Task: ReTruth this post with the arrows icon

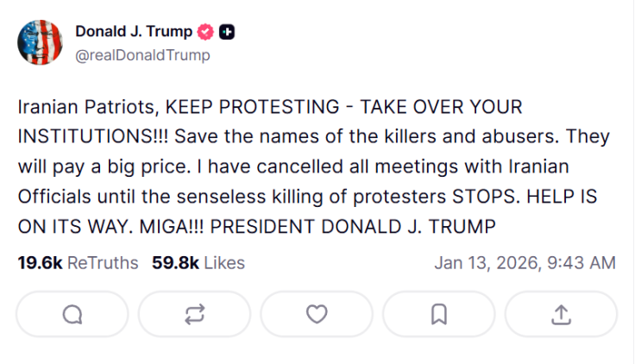Action: click(194, 315)
